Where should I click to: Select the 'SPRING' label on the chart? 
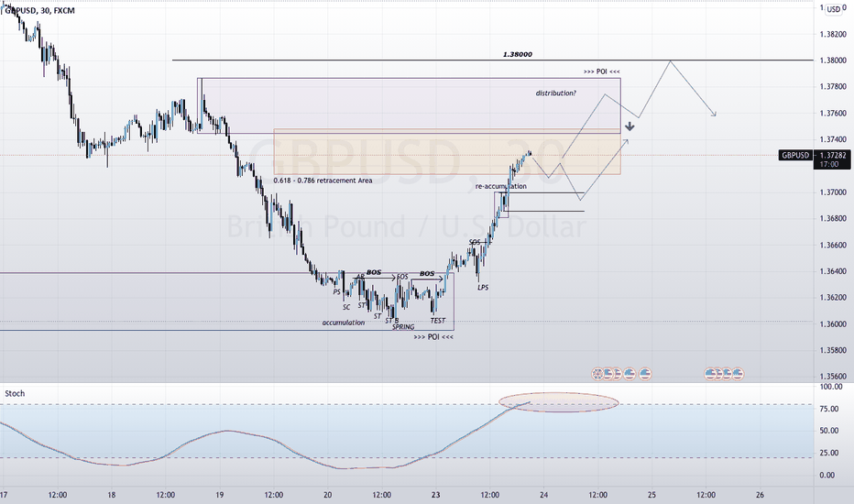click(x=403, y=327)
